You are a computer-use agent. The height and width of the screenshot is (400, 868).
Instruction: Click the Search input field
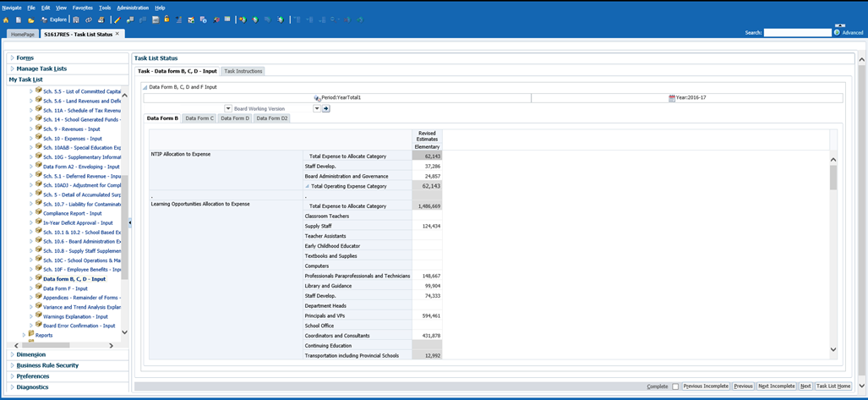click(x=797, y=33)
